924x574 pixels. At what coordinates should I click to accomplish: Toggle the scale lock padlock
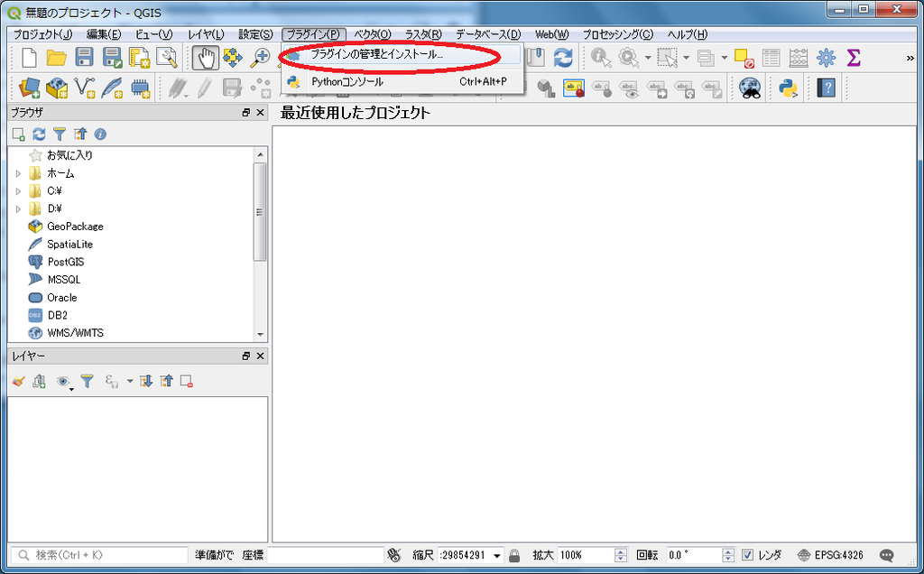point(515,554)
